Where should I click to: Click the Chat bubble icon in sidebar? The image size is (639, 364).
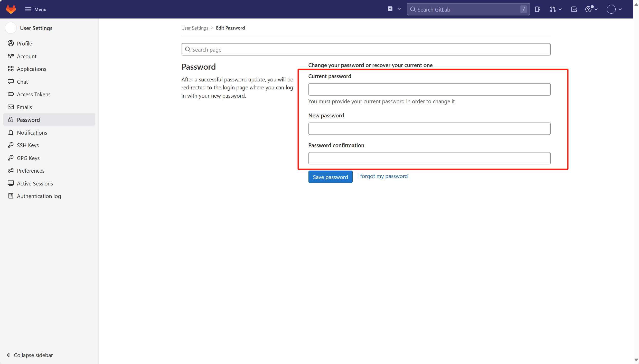pos(11,82)
